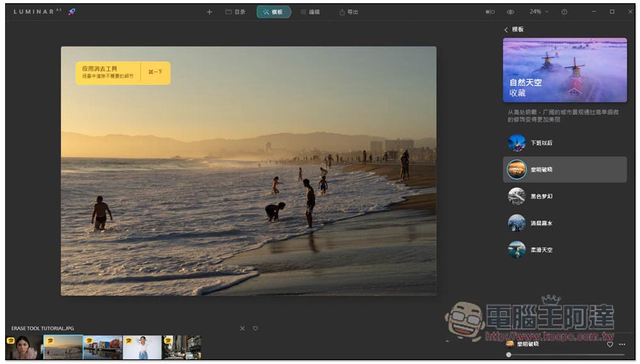Image resolution: width=640 pixels, height=364 pixels.
Task: Click the rocket icon next to Luminar logo
Action: (72, 12)
